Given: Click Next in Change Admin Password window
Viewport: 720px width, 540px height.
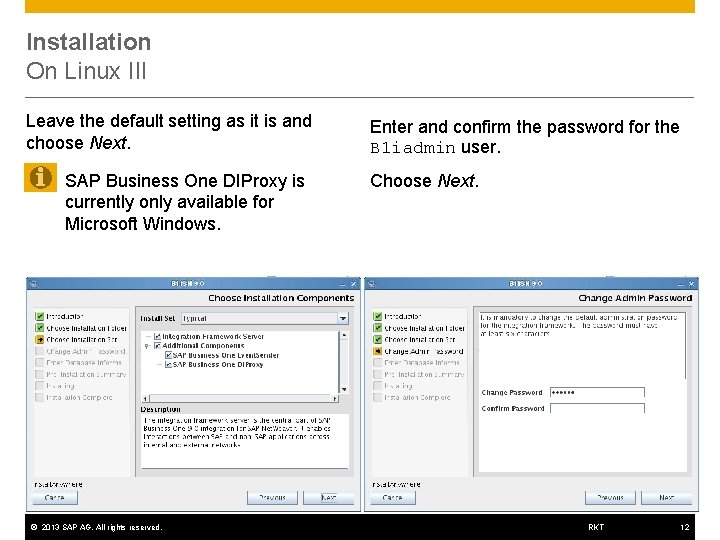Looking at the screenshot, I should (666, 497).
